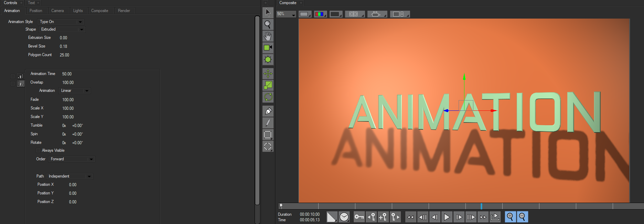Select the Pen drawing tool
The width and height of the screenshot is (644, 224).
(268, 111)
